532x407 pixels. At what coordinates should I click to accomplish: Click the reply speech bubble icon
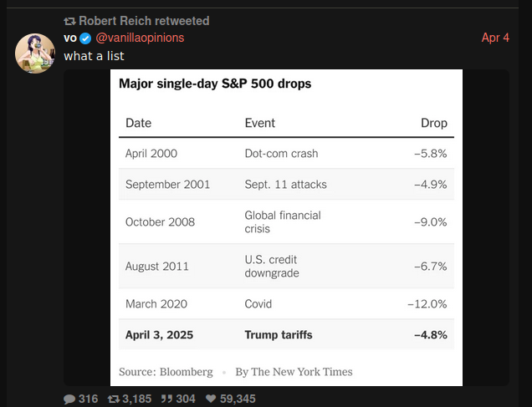point(69,399)
